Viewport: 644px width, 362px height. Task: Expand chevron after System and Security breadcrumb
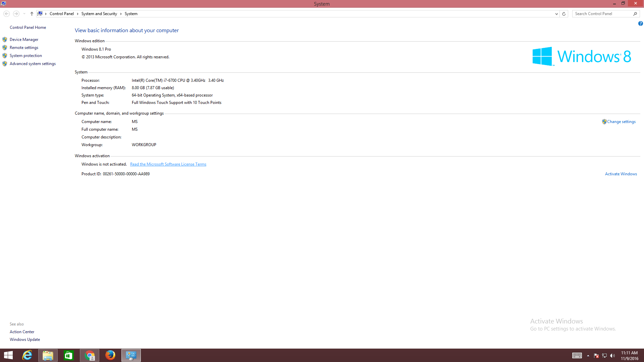pyautogui.click(x=121, y=14)
